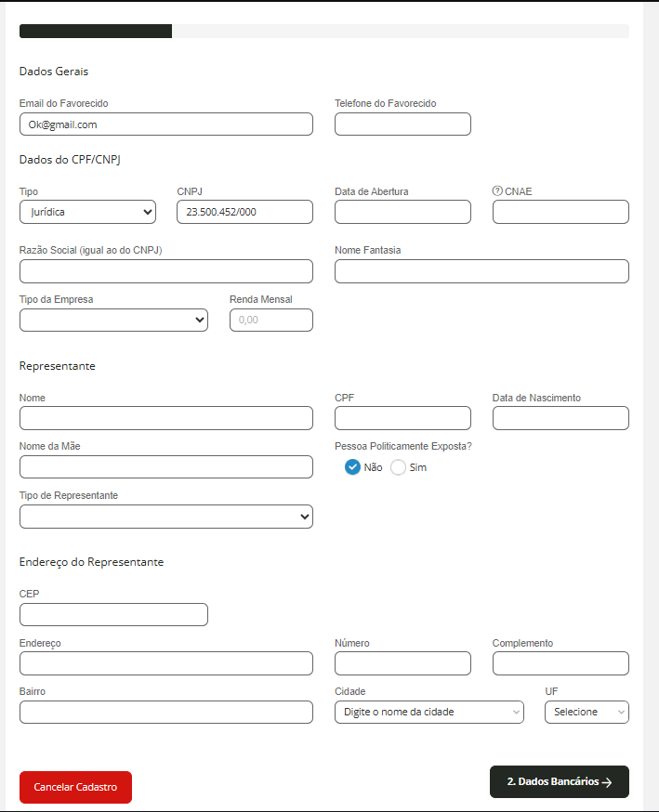Go to step 2. Dados Bancários

point(560,781)
